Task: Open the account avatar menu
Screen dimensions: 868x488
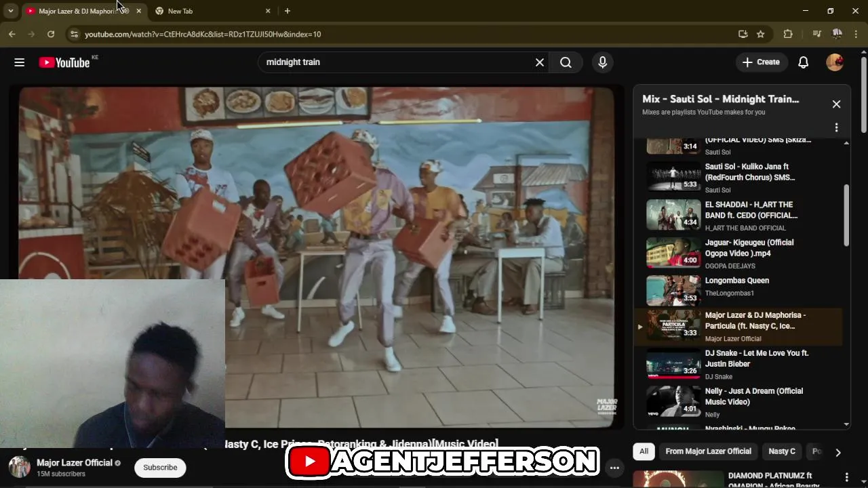Action: click(835, 62)
